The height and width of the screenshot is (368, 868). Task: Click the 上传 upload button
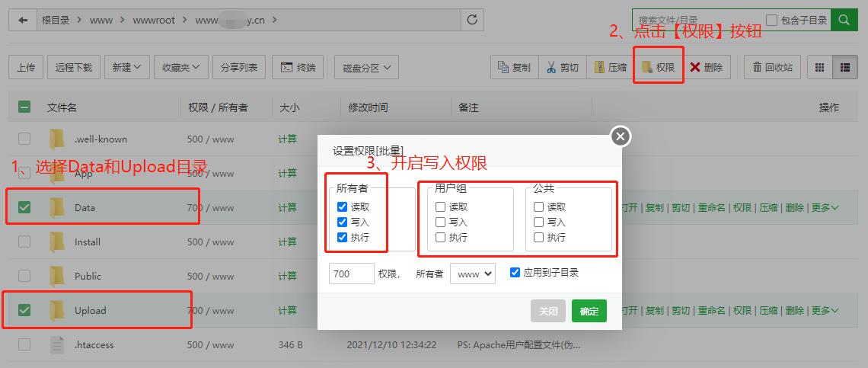(x=26, y=67)
